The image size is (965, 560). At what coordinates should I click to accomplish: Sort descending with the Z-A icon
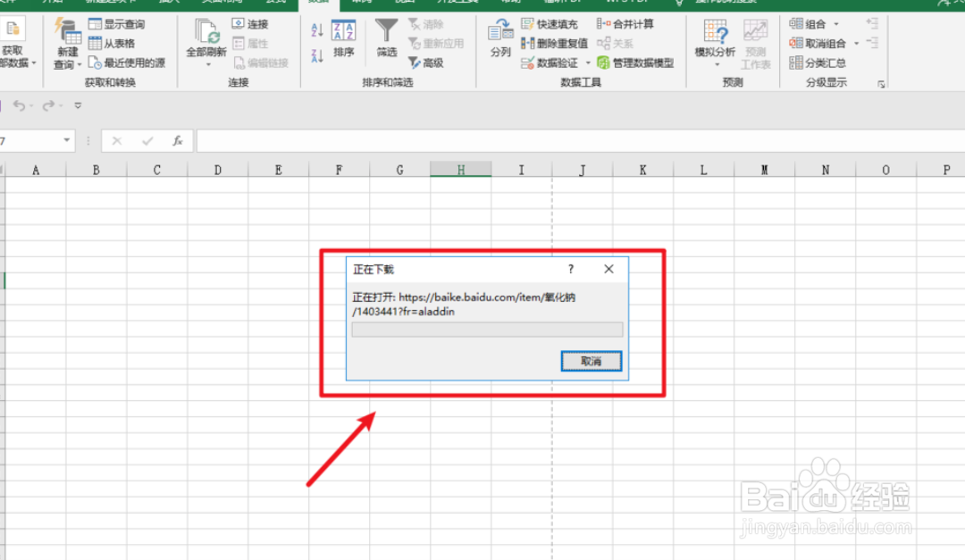coord(317,56)
